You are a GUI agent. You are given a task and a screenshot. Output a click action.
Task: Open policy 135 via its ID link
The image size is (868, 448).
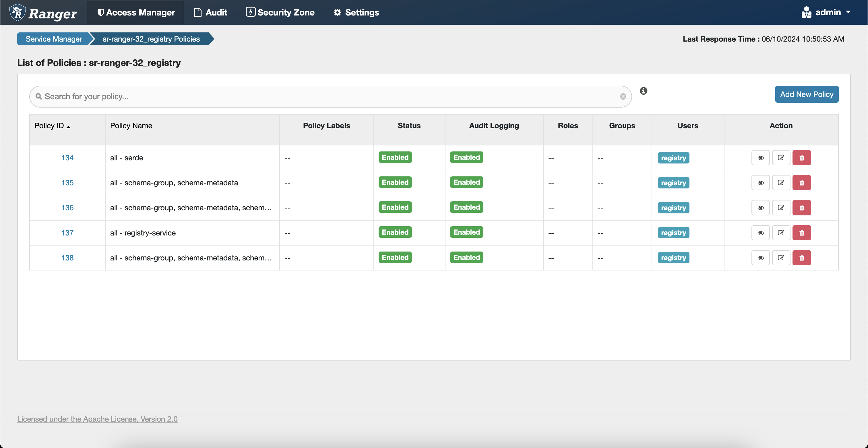pos(67,182)
